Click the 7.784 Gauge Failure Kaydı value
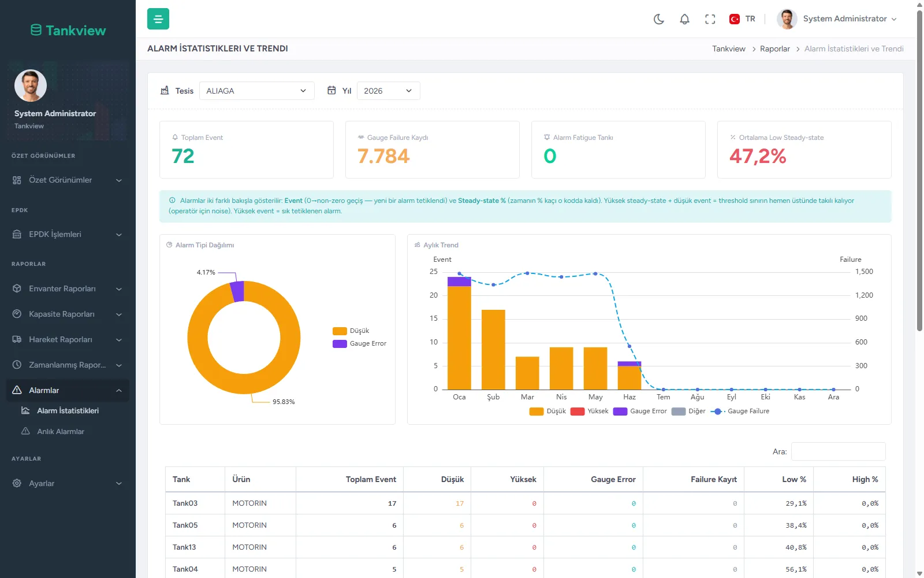Viewport: 924px width, 578px height. (x=383, y=156)
